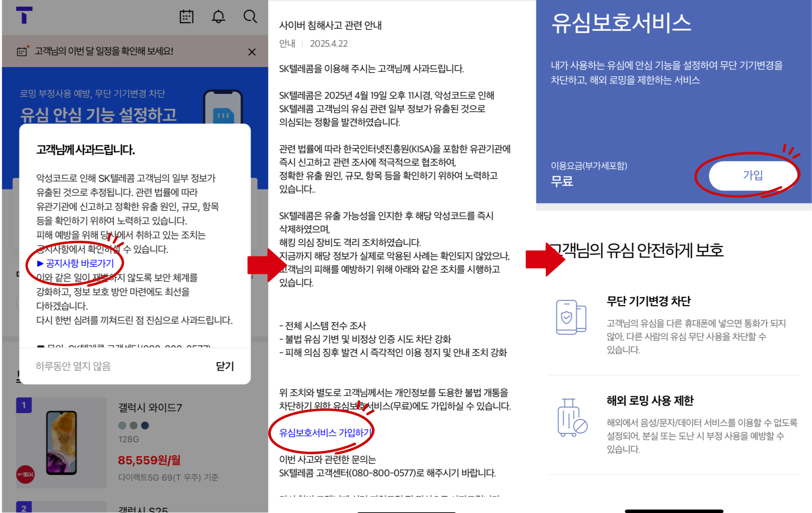Viewport: 812px width, 513px height.
Task: Select the '해외 로밍 사용 제한' heading
Action: coord(650,401)
